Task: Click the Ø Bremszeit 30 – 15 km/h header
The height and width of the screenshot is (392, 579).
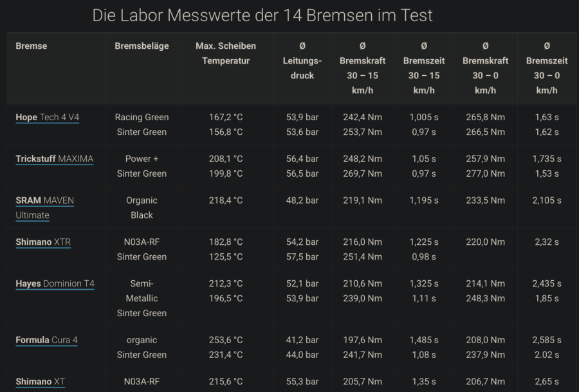Action: (424, 68)
